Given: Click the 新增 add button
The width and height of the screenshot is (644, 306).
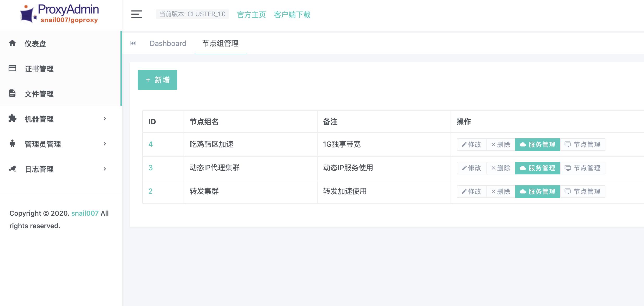Looking at the screenshot, I should click(x=157, y=80).
